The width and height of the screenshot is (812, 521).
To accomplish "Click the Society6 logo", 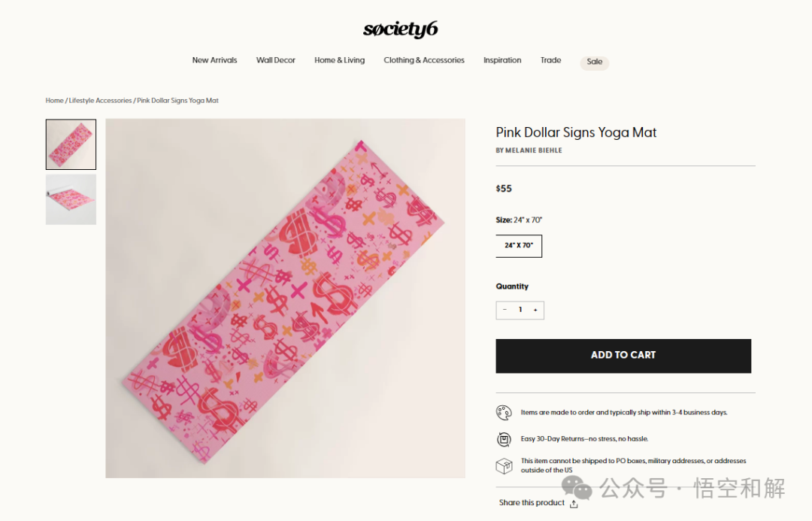I will pyautogui.click(x=400, y=29).
